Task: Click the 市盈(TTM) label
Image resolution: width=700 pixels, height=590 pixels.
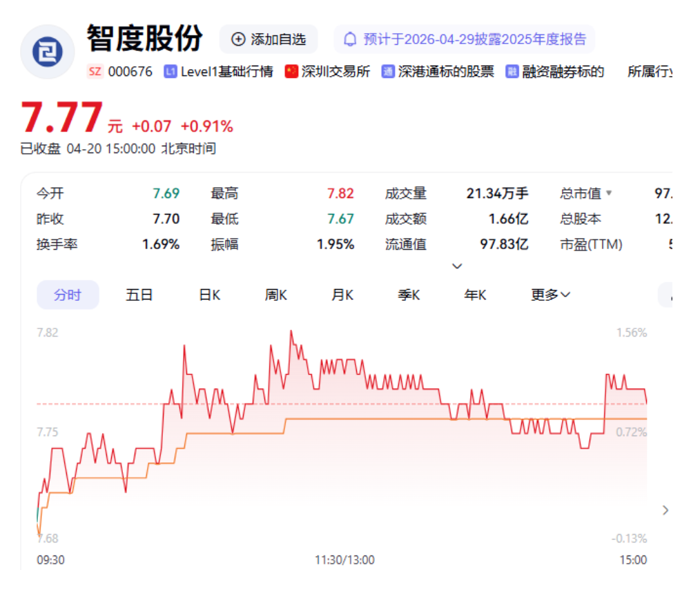Action: [591, 244]
